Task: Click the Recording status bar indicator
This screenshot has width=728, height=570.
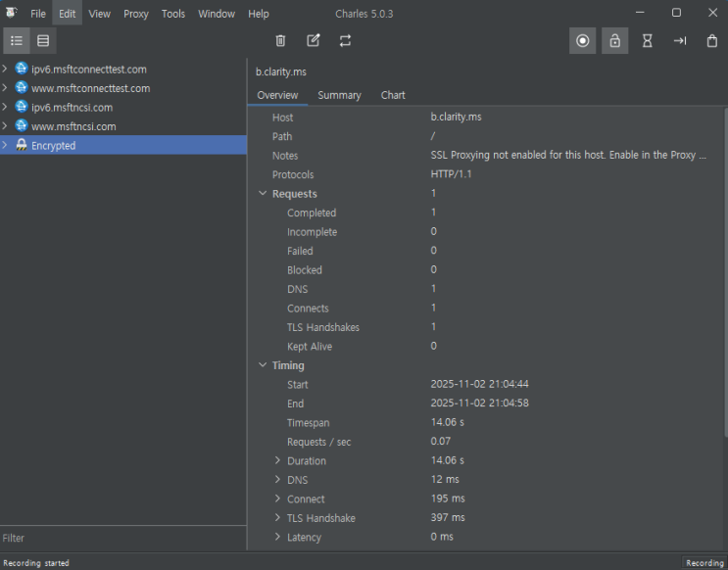Action: 704,563
